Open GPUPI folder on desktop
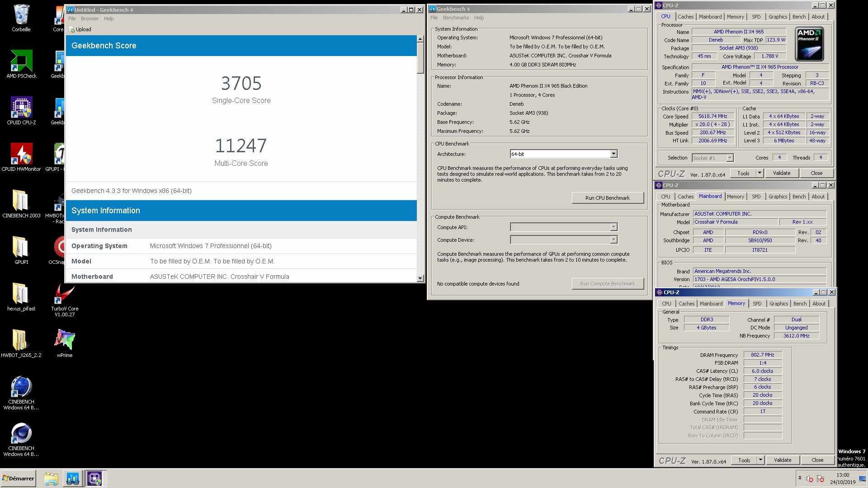 click(x=21, y=250)
